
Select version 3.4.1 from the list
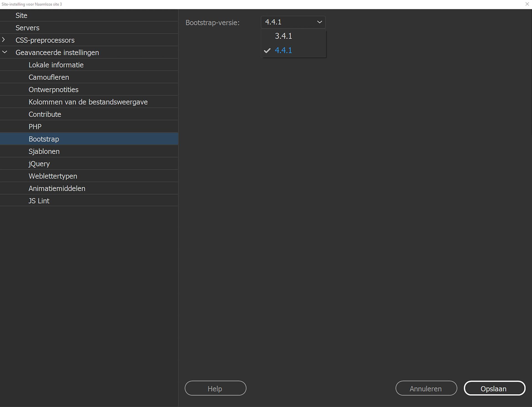(283, 36)
